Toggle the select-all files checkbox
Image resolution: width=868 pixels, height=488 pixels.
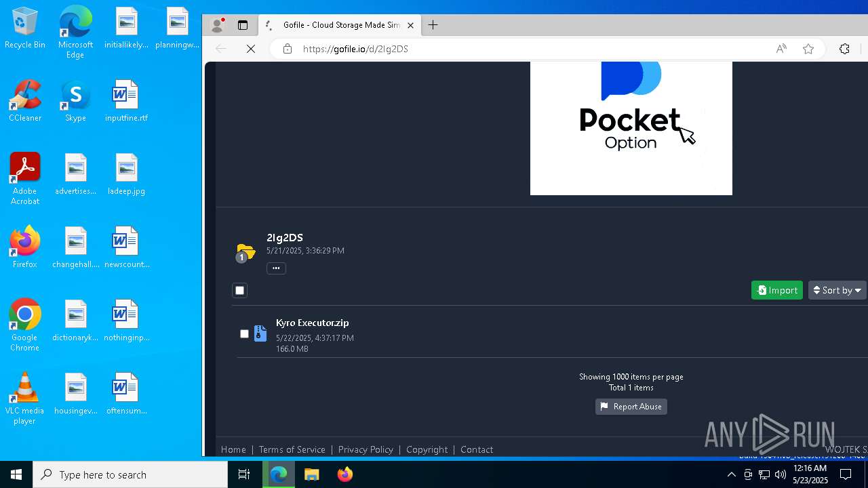239,290
